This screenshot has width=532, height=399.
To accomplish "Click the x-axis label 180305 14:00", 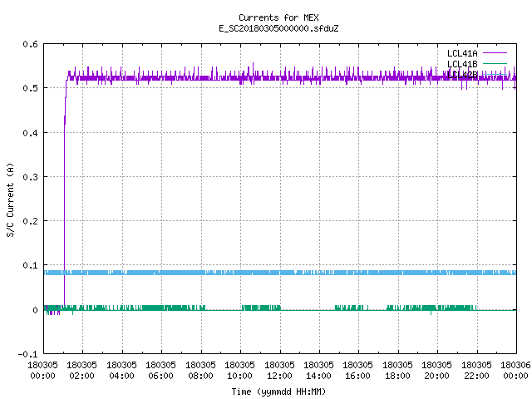I will pyautogui.click(x=318, y=371).
